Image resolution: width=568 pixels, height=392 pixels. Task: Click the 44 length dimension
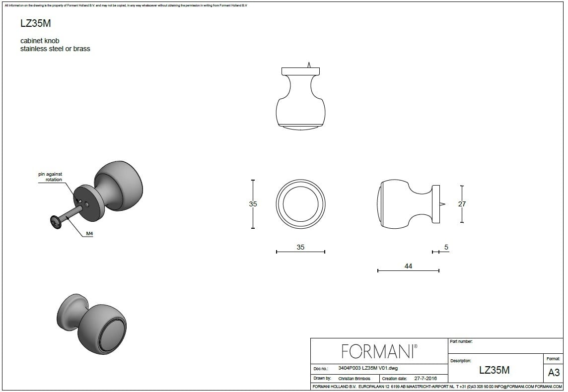click(x=408, y=266)
